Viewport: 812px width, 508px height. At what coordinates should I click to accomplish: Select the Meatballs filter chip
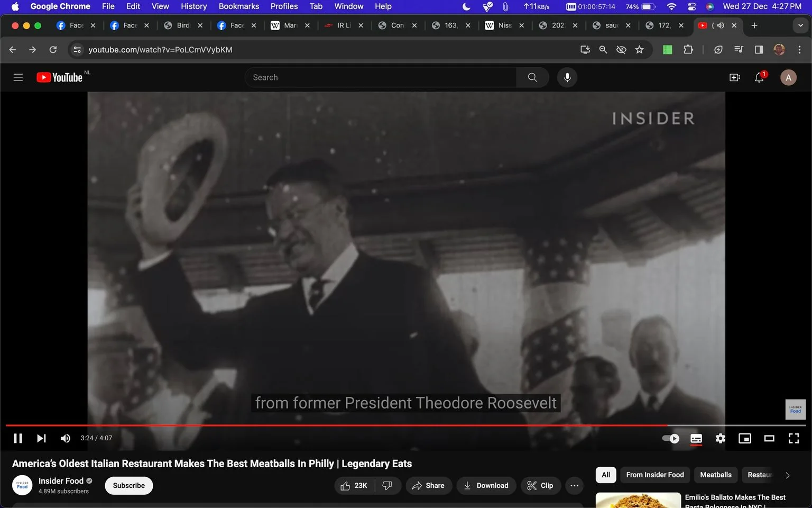click(716, 475)
